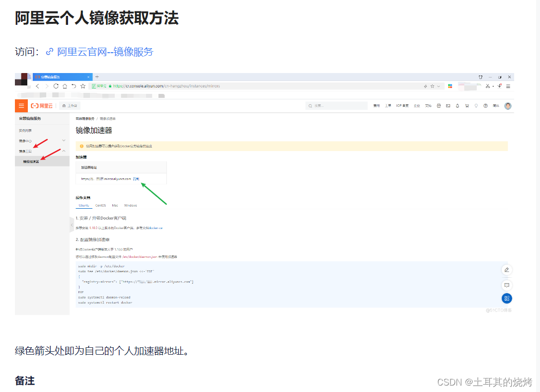The image size is (540, 392).
Task: Click the scissors screenshot tool icon
Action: click(488, 86)
